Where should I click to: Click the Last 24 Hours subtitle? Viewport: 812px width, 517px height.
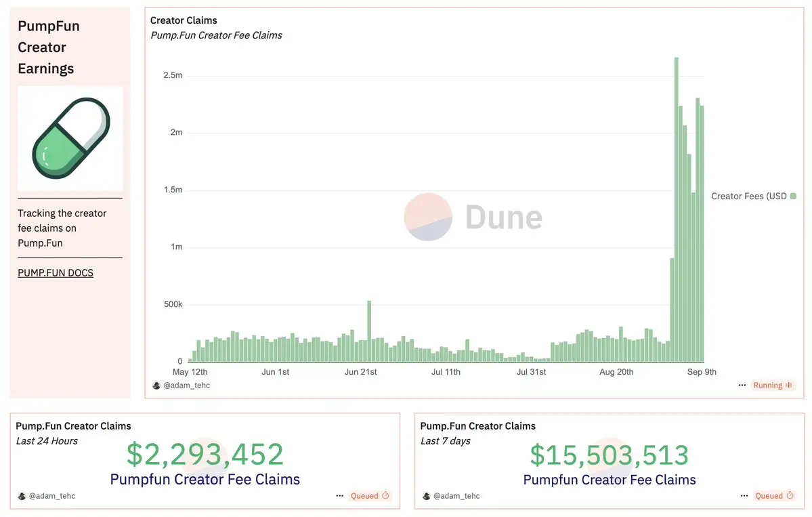[x=47, y=441]
